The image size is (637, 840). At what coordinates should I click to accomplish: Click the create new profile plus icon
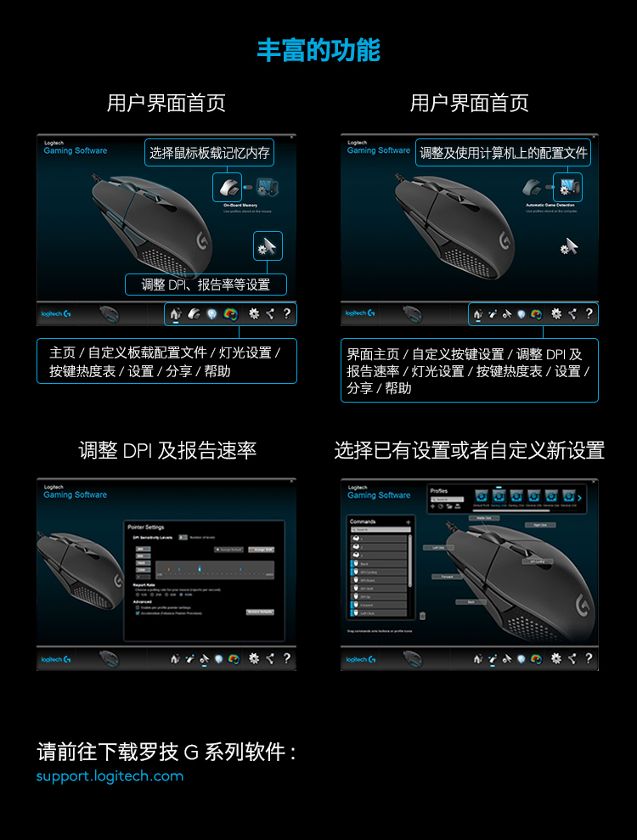coord(433,506)
